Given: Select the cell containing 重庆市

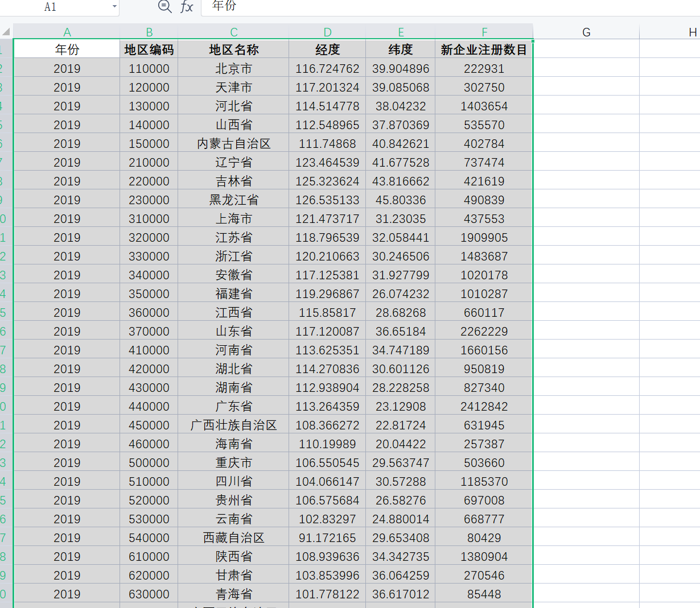Looking at the screenshot, I should point(234,462).
